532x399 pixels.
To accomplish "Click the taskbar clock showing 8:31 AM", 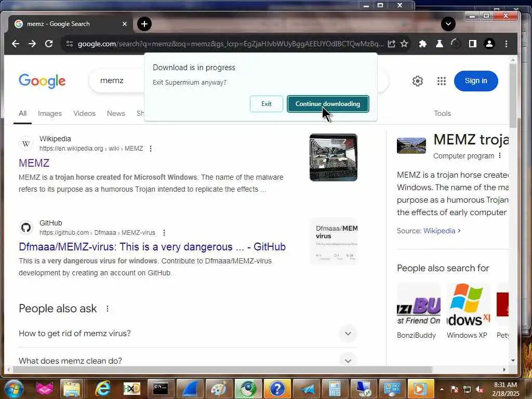I will [x=506, y=389].
